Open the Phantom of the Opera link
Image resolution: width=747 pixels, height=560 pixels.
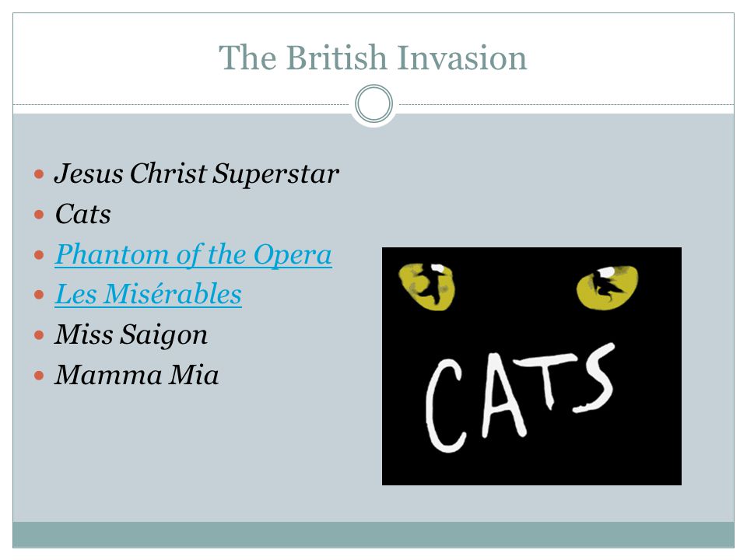click(x=193, y=255)
